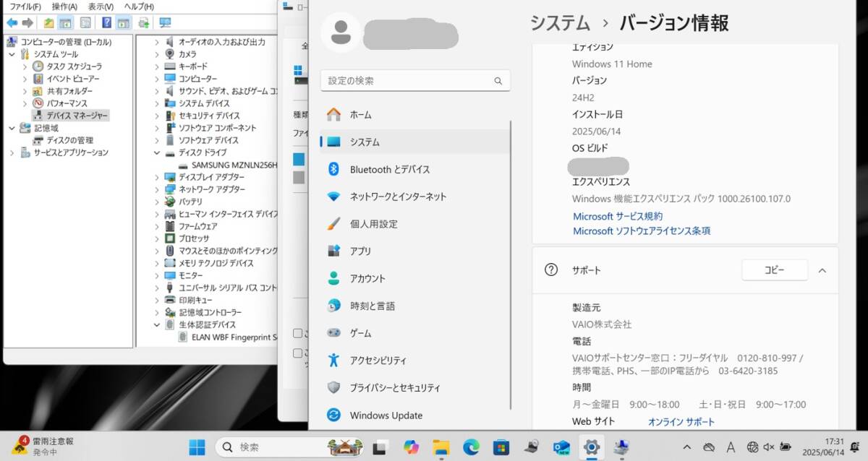Click the scan for hardware changes monitor icon
868x461 pixels.
165,23
